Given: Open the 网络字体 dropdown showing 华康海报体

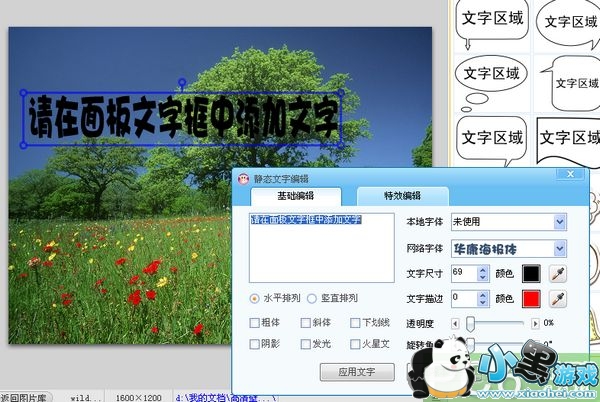Looking at the screenshot, I should tap(509, 249).
